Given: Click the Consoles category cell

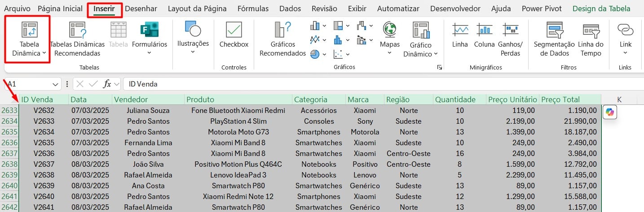Looking at the screenshot, I should point(319,121).
